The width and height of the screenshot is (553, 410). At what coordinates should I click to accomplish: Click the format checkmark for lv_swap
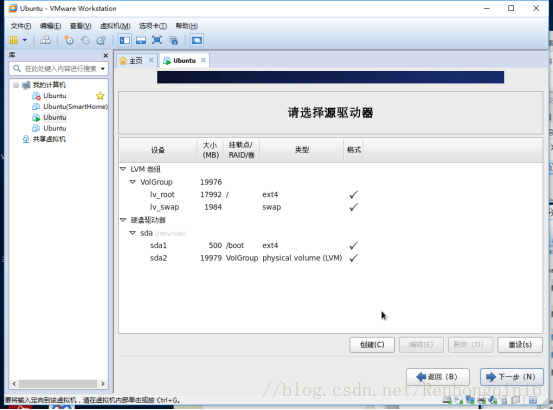[353, 207]
